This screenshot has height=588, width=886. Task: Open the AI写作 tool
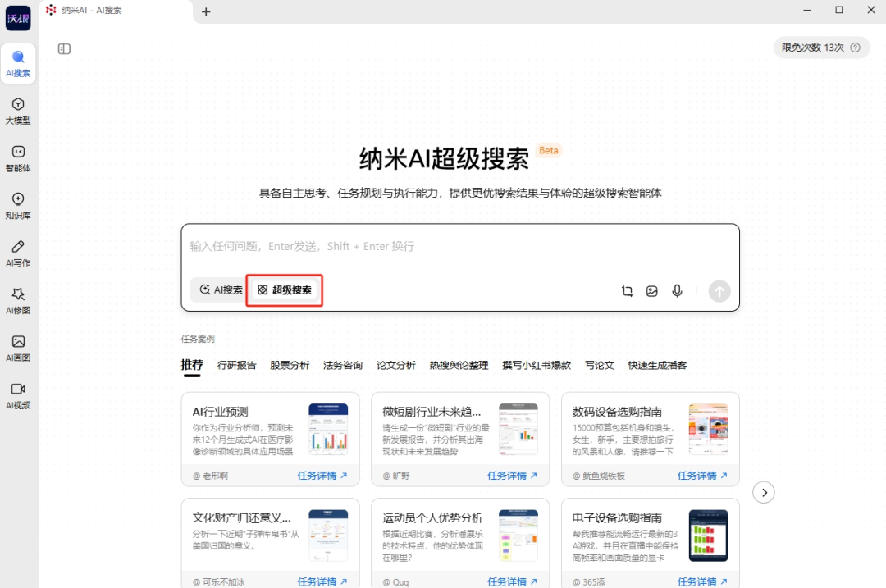pyautogui.click(x=18, y=253)
